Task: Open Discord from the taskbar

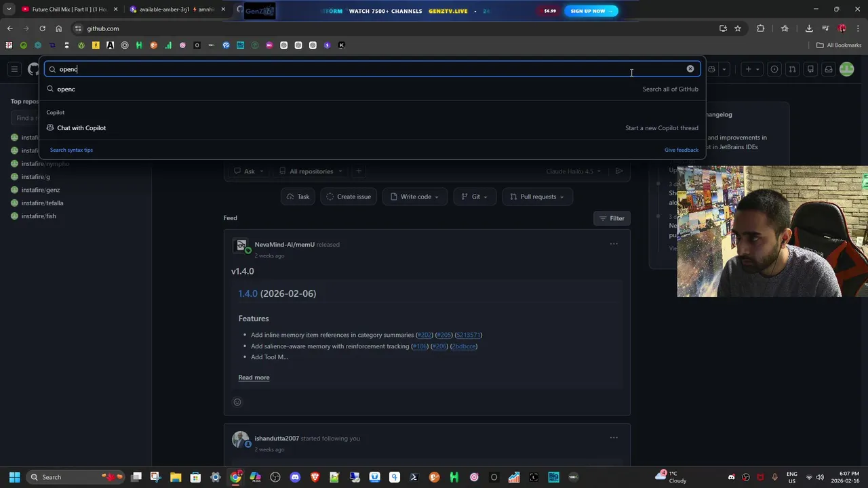Action: tap(295, 477)
